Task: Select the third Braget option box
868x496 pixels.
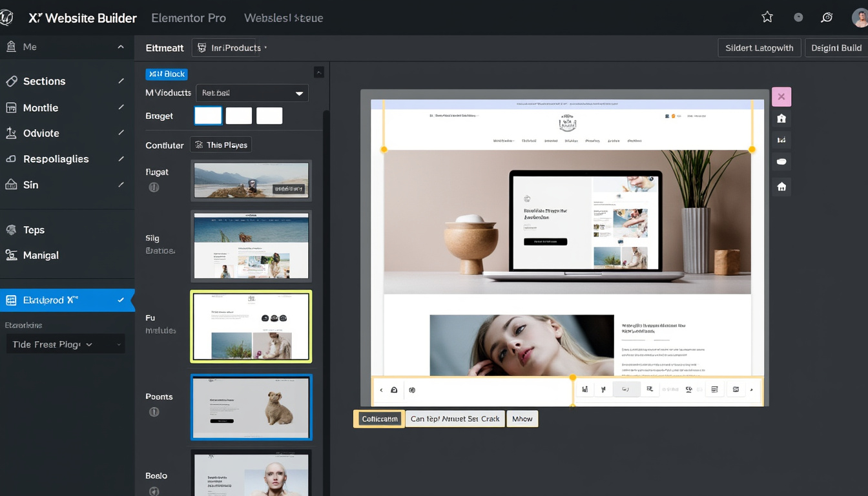Action: click(269, 114)
